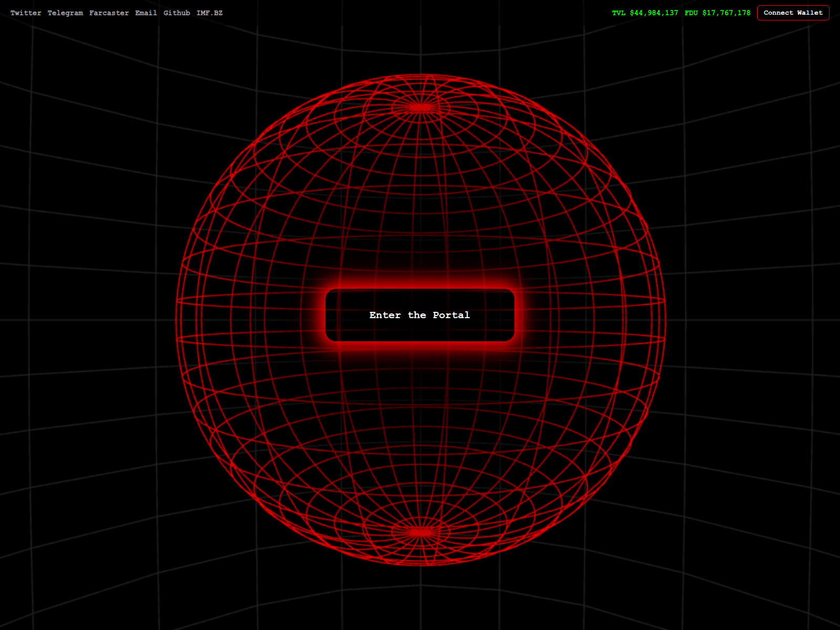Viewport: 840px width, 630px height.
Task: Click the Connect Wallet button
Action: point(793,13)
